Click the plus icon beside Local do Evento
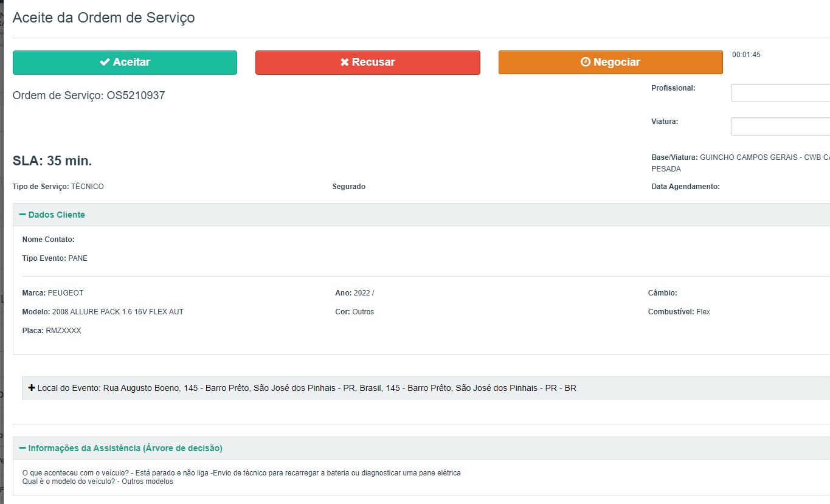This screenshot has width=830, height=504. tap(32, 388)
